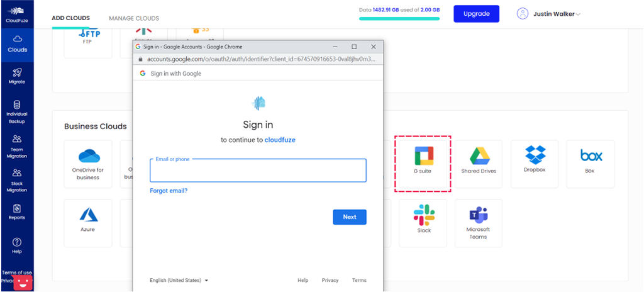Select the FTP cloud card
Image resolution: width=644 pixels, height=292 pixels.
click(x=88, y=43)
